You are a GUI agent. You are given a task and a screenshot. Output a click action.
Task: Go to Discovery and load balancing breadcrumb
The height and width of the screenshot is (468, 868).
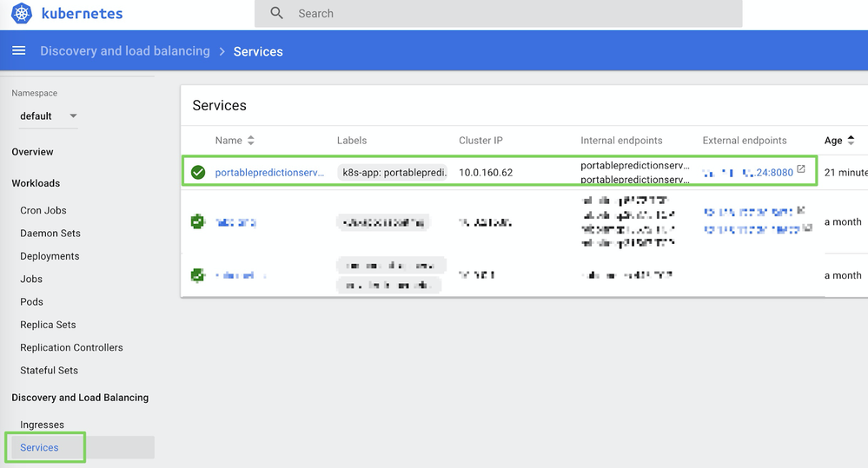(125, 51)
